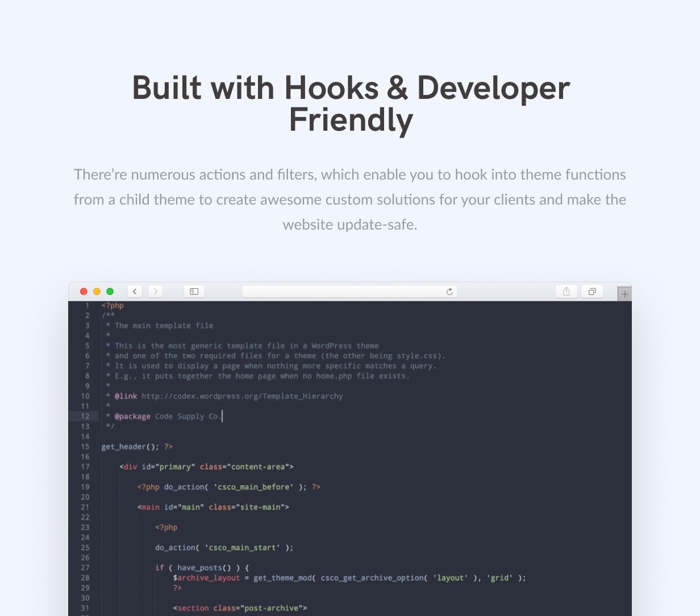
Task: Reload the page using the refresh icon
Action: tap(449, 292)
